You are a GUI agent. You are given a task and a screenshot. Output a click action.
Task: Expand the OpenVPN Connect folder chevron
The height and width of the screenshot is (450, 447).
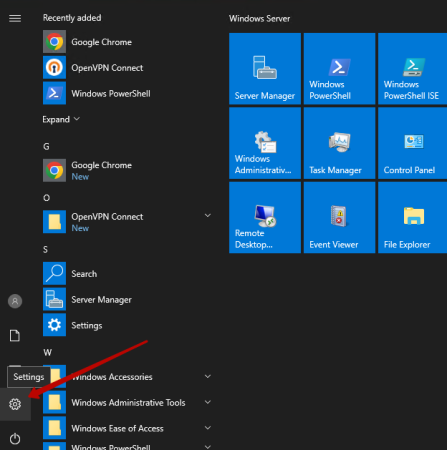[208, 216]
